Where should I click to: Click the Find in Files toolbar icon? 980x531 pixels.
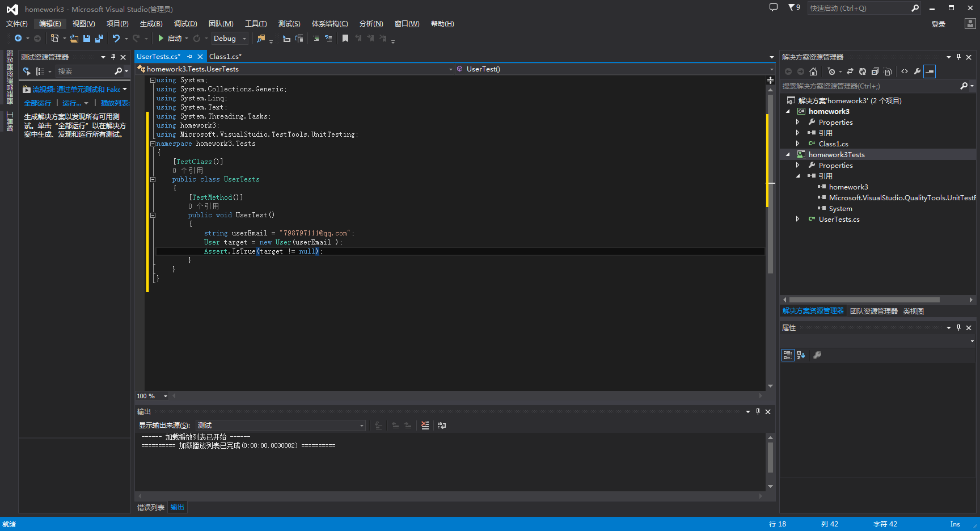click(x=261, y=39)
